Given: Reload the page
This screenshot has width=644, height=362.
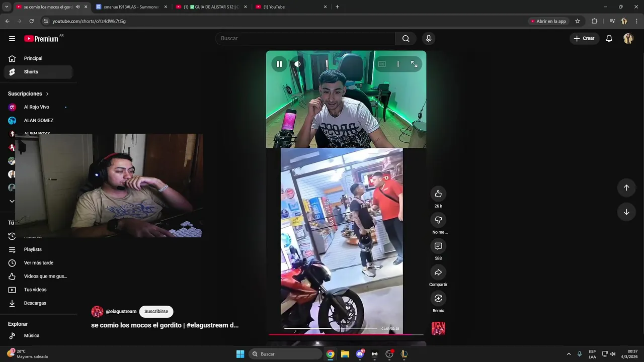Looking at the screenshot, I should click(31, 21).
